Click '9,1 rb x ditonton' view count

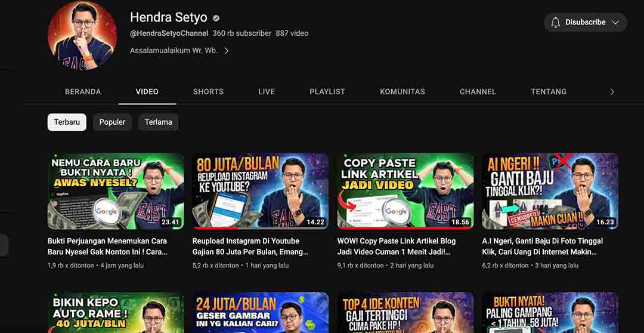[x=361, y=266]
